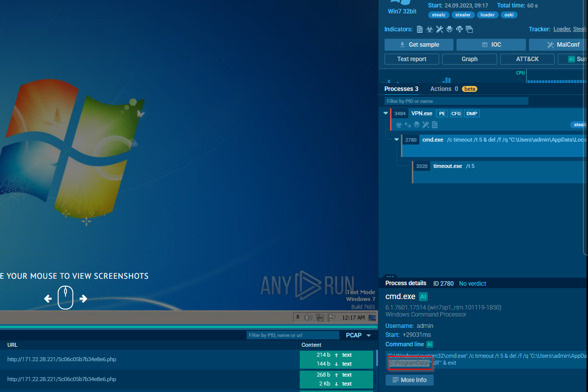Image resolution: width=588 pixels, height=392 pixels.
Task: Click the volume speaker icon in the tray
Action: click(x=308, y=317)
